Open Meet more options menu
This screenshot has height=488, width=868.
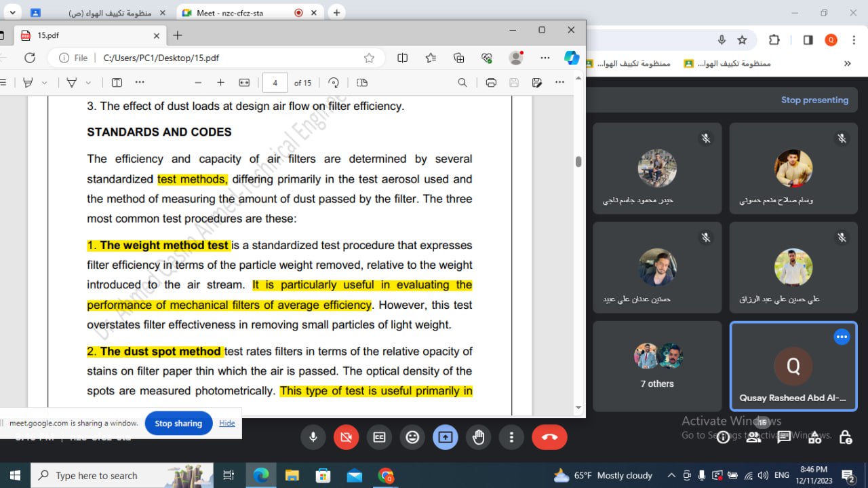click(x=512, y=438)
